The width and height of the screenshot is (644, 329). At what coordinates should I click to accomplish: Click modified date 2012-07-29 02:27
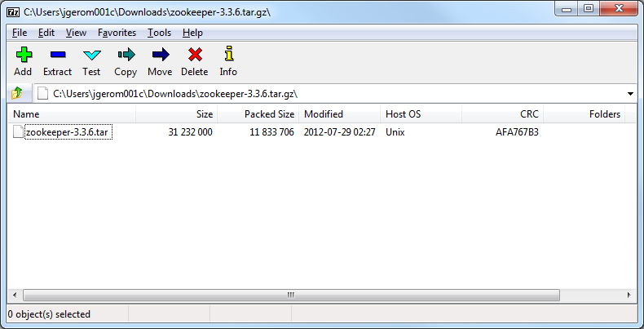(x=340, y=132)
